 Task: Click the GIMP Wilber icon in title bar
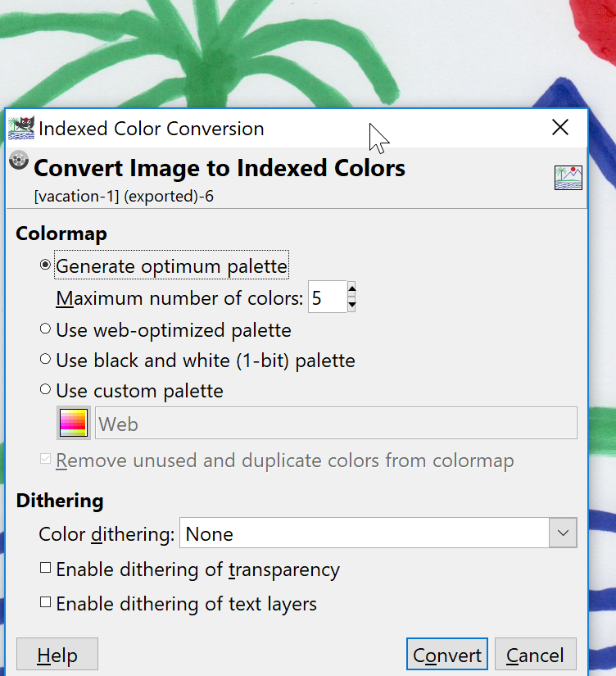coord(21,128)
